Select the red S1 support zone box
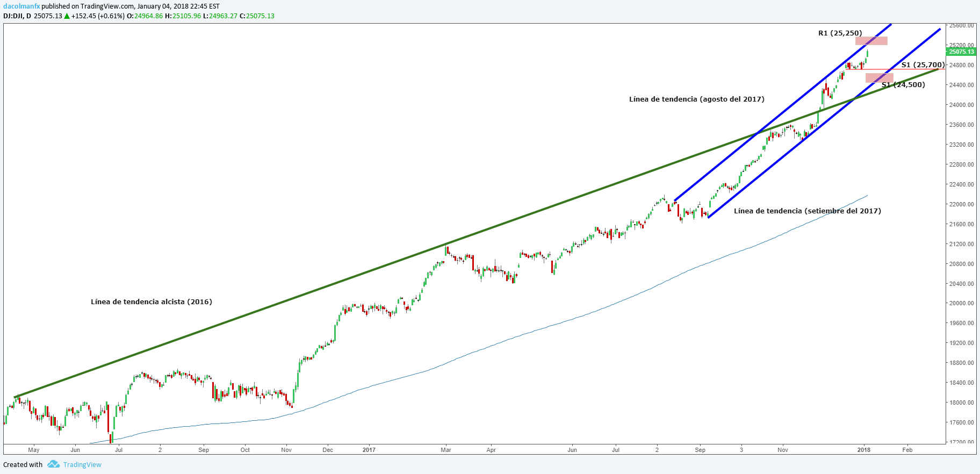 [880, 78]
